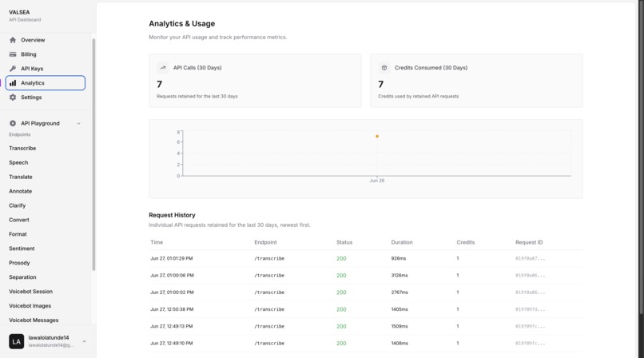Open the Annotate endpoint
644x358 pixels.
21,191
